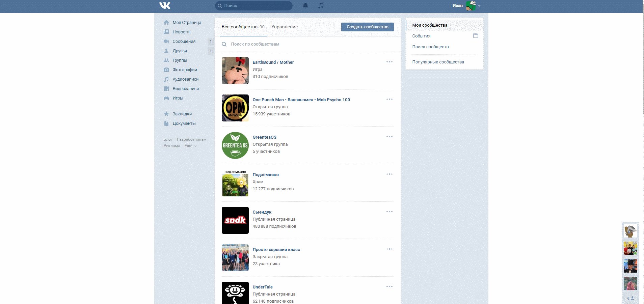
Task: Open options dots for UnderTale
Action: (x=390, y=286)
